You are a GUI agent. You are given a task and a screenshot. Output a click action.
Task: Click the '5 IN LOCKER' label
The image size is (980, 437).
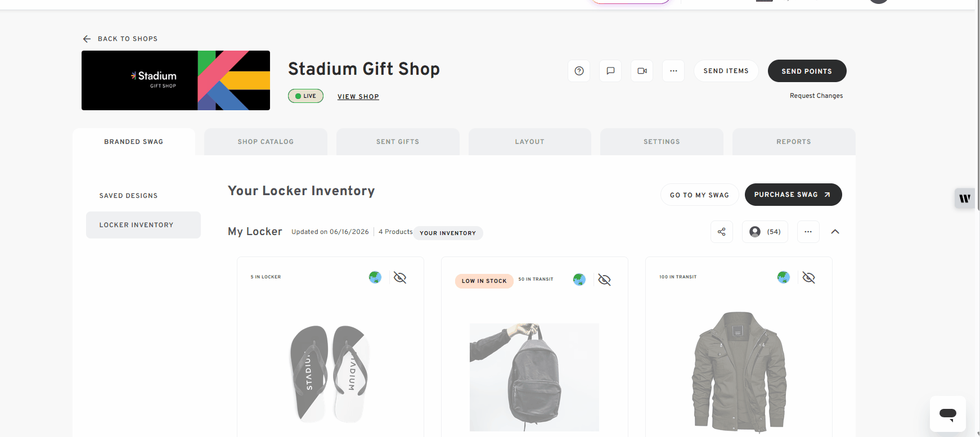click(x=266, y=277)
